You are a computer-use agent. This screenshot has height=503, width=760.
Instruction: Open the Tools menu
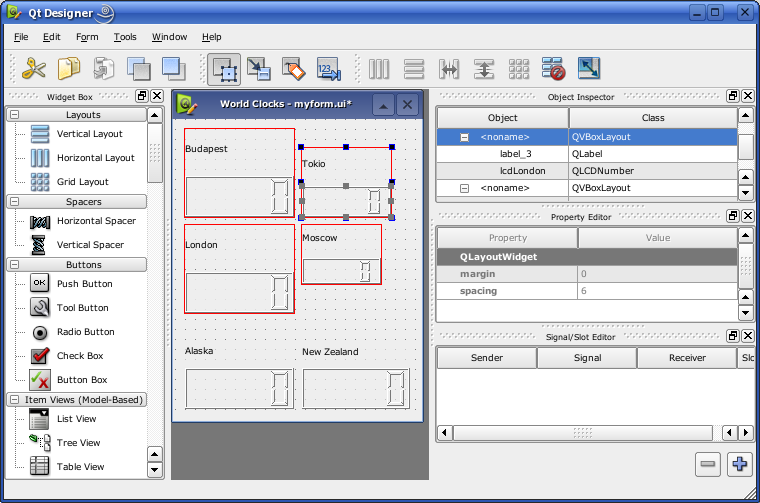tap(125, 37)
